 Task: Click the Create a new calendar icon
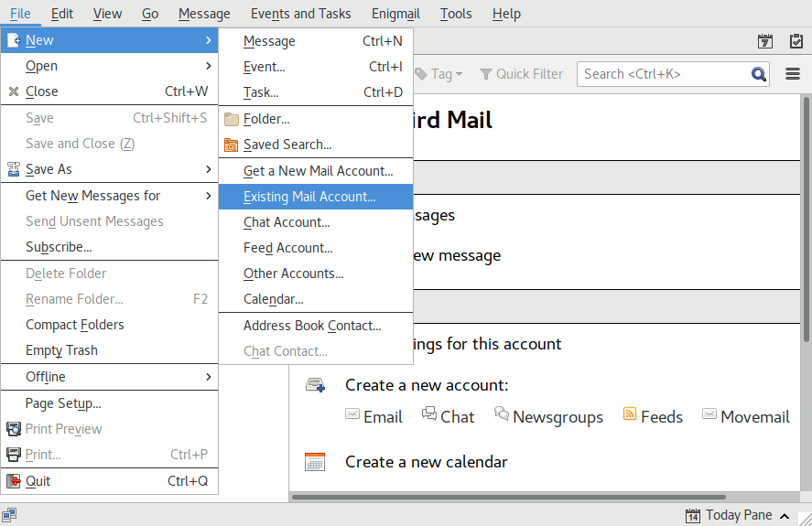click(315, 462)
